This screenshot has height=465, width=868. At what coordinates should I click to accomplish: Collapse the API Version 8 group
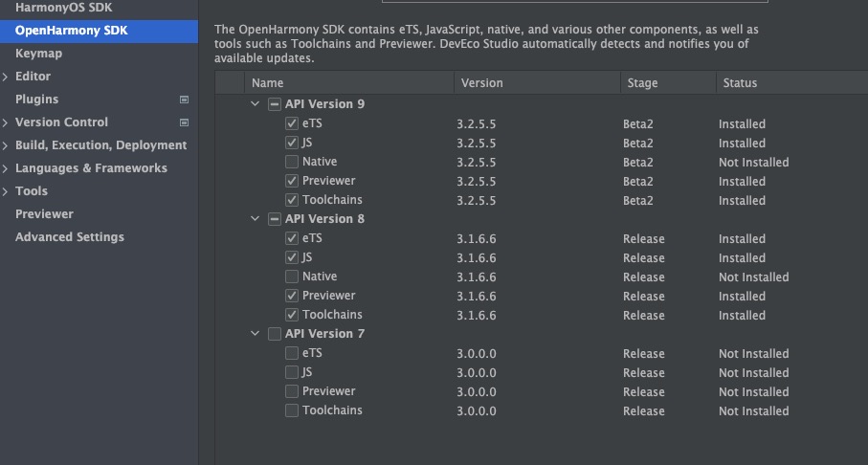pyautogui.click(x=256, y=219)
